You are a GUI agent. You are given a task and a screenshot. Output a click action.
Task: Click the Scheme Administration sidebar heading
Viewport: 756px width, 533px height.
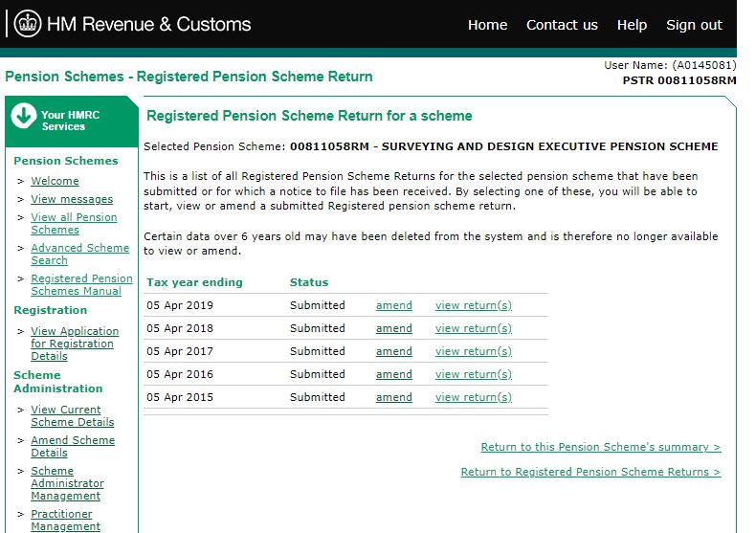click(x=57, y=382)
